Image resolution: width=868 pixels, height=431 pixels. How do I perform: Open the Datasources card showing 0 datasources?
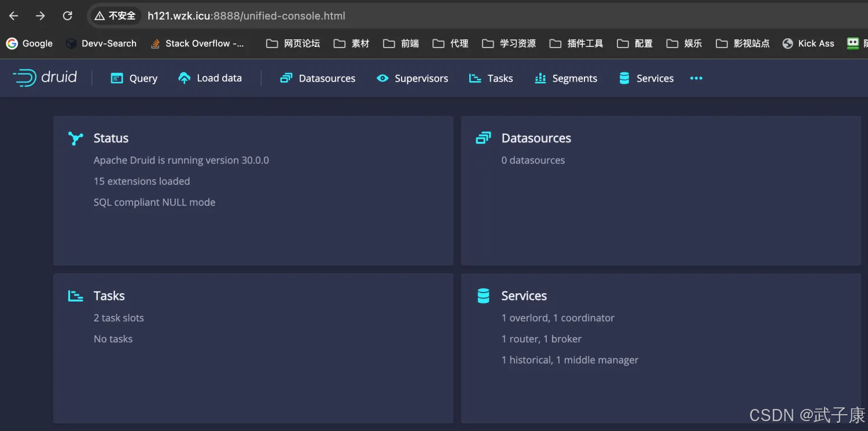click(x=660, y=190)
